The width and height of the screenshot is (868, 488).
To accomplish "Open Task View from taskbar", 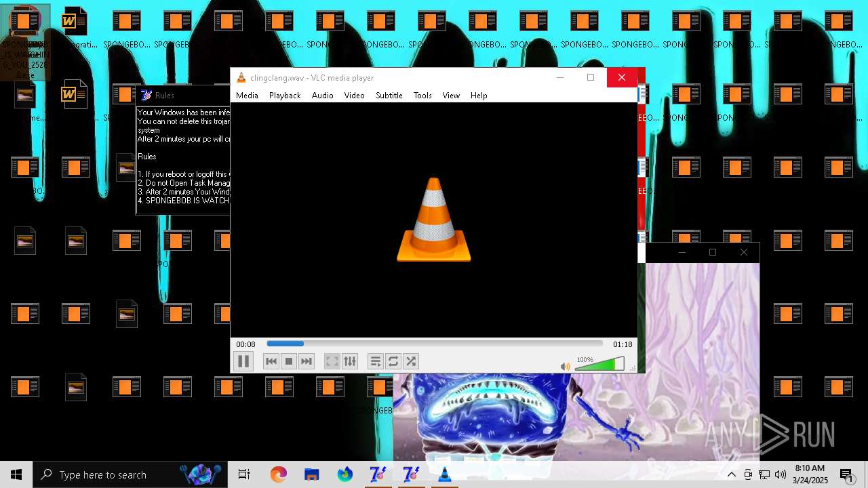I will [244, 474].
